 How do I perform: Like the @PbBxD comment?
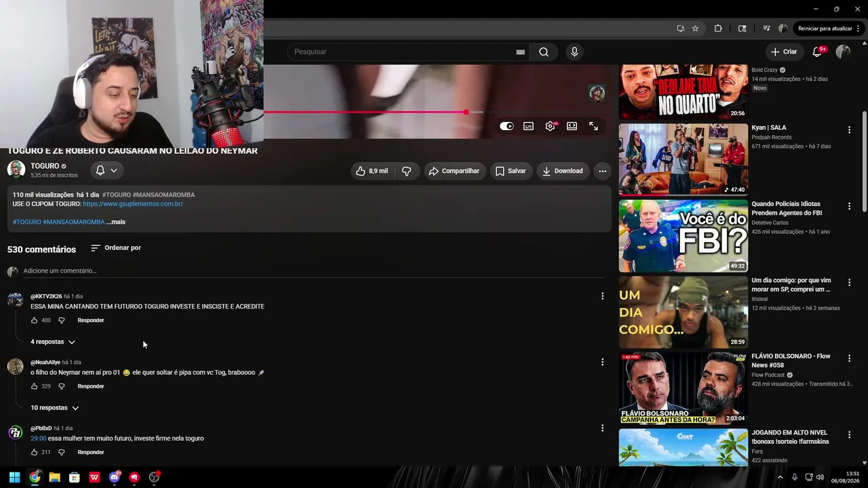[34, 452]
